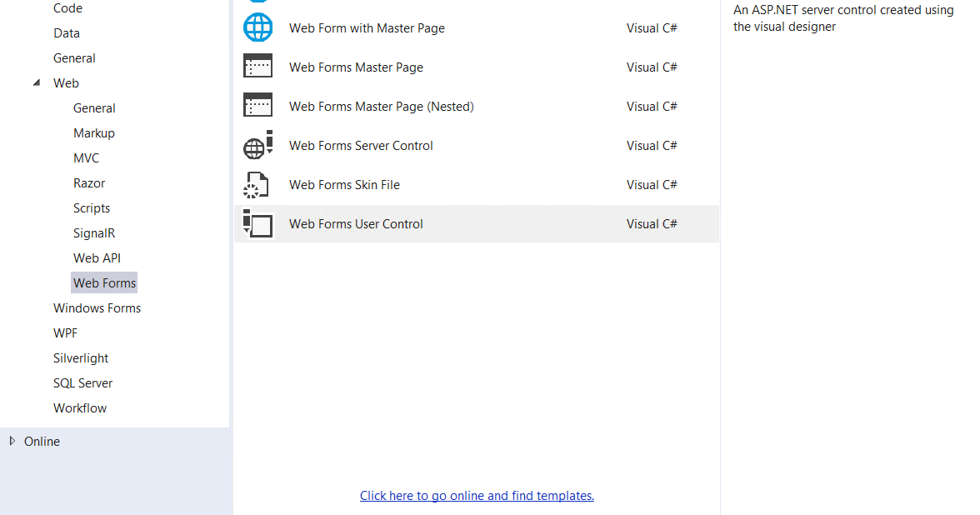Click Visual C# beside Web Forms Server Control

652,146
